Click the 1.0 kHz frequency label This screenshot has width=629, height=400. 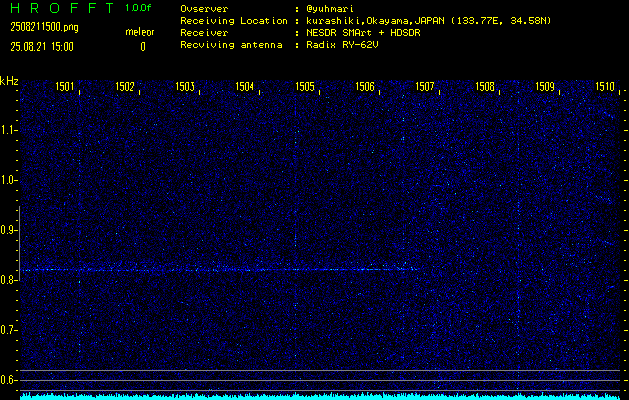click(x=8, y=180)
